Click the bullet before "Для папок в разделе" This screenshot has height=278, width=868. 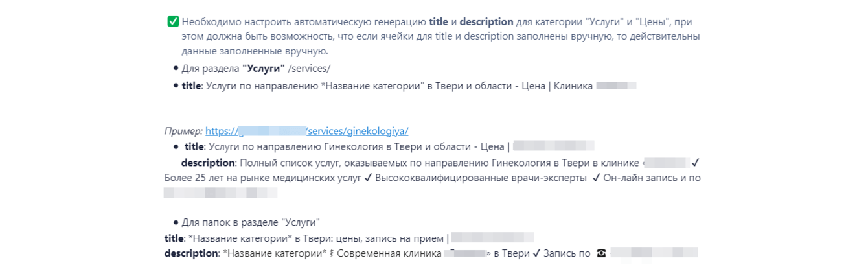pos(176,222)
